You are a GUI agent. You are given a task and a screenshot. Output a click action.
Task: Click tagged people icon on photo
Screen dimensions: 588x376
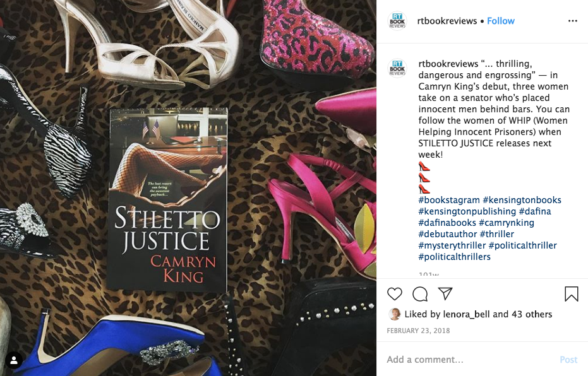click(14, 360)
